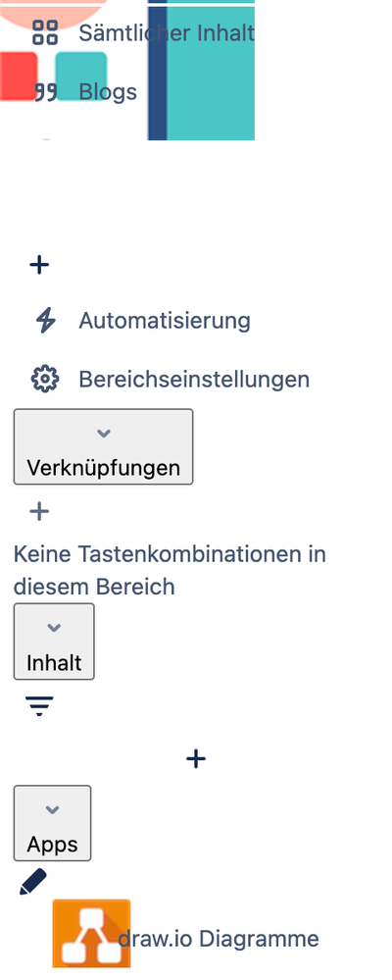Open Sämtlicher Inhalt text link
The height and width of the screenshot is (980, 392).
tap(166, 32)
